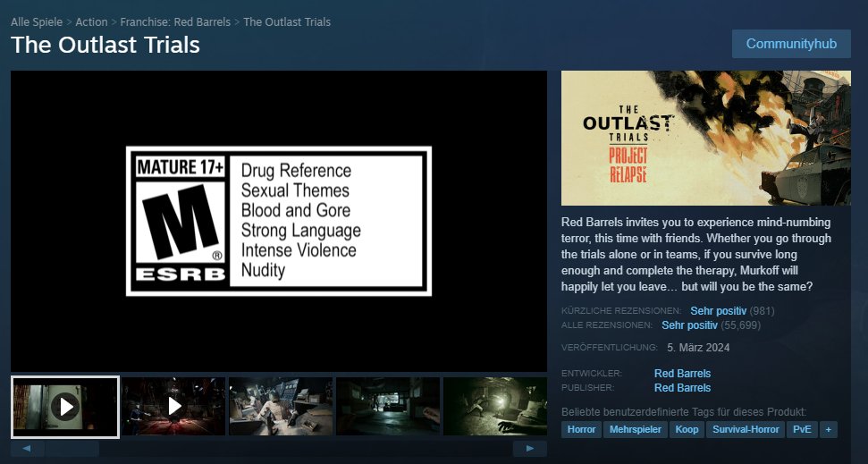Select the fourth dark hallway screenshot thumbnail
868x464 pixels.
click(x=388, y=407)
